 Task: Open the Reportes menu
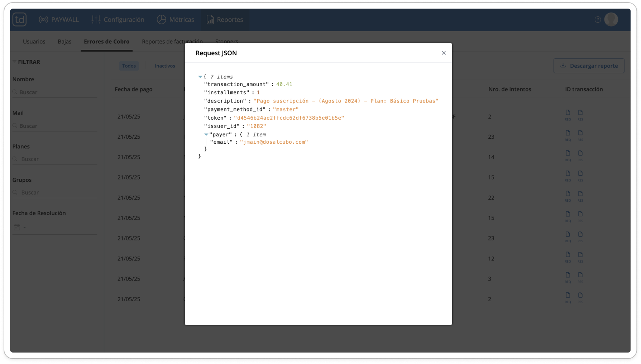click(x=225, y=20)
